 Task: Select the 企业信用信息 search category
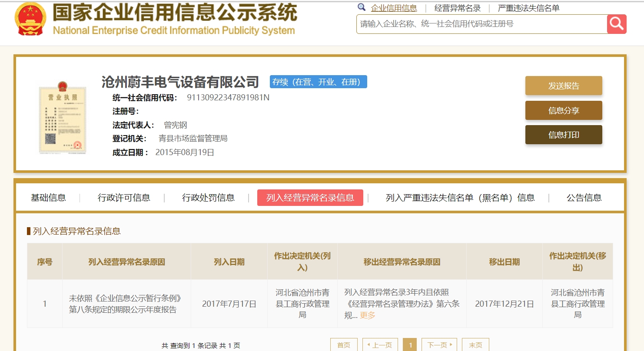[394, 8]
